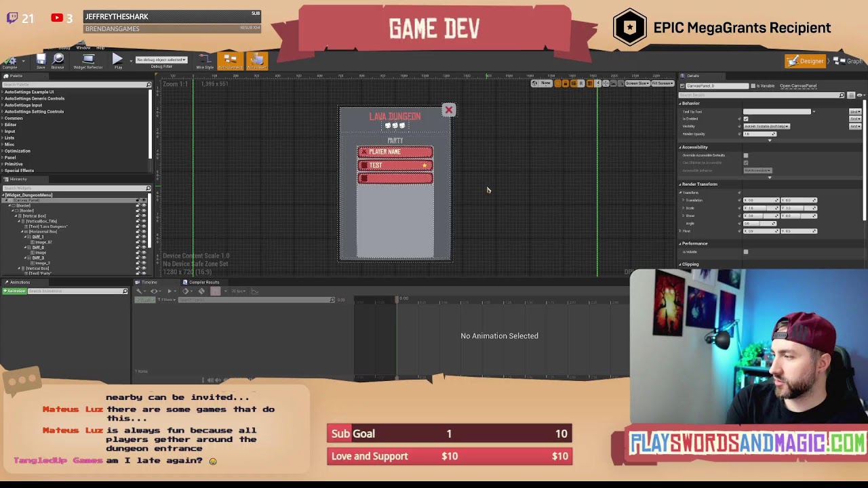Toggle visibility eye for Diff_1 row
Image resolution: width=868 pixels, height=488 pixels.
pos(144,237)
